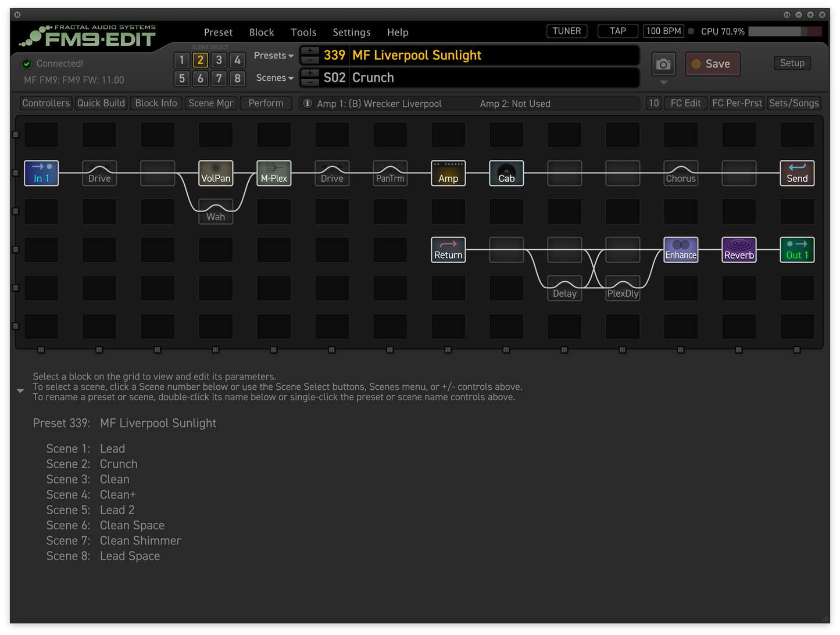Viewport: 840px width, 635px height.
Task: Click the CPU usage meter bar
Action: click(785, 31)
